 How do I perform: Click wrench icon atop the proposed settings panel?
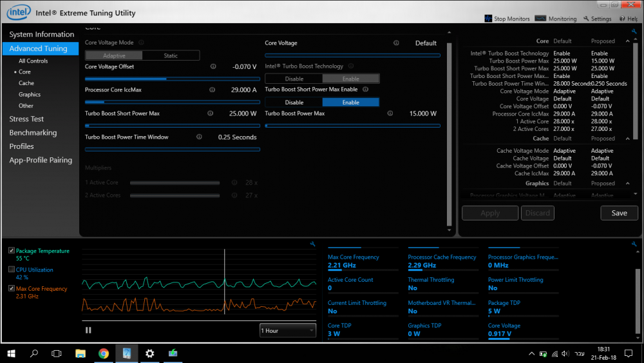tap(634, 31)
